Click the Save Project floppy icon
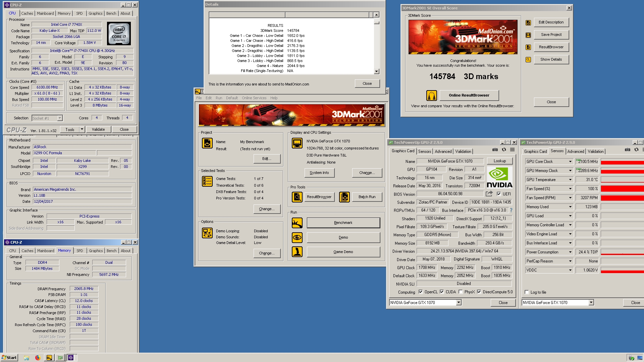The height and width of the screenshot is (362, 644). coord(528,35)
